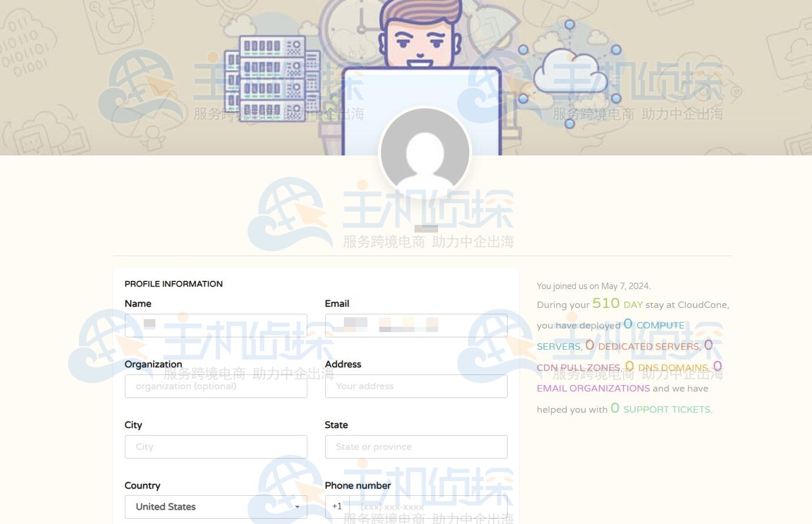Click into the Email field
812x524 pixels.
[x=416, y=326]
